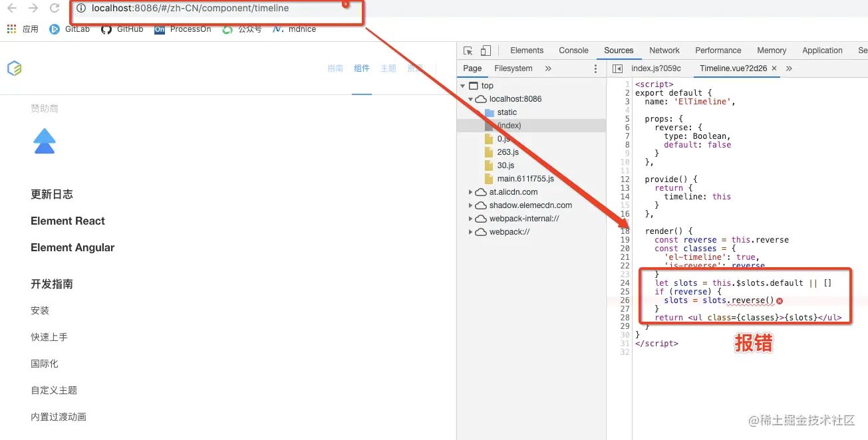This screenshot has width=868, height=440.
Task: Open 快速上手 guide page
Action: pos(49,337)
